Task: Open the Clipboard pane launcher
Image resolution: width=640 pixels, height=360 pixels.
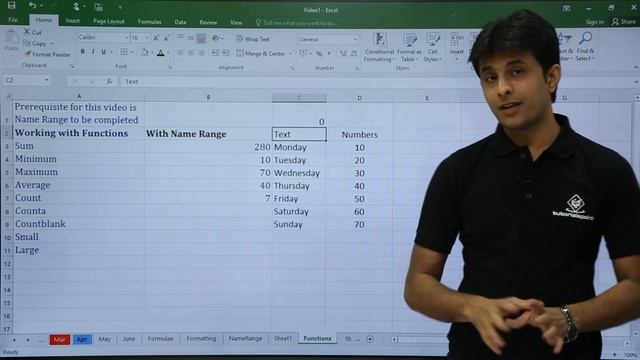Action: 72,66
